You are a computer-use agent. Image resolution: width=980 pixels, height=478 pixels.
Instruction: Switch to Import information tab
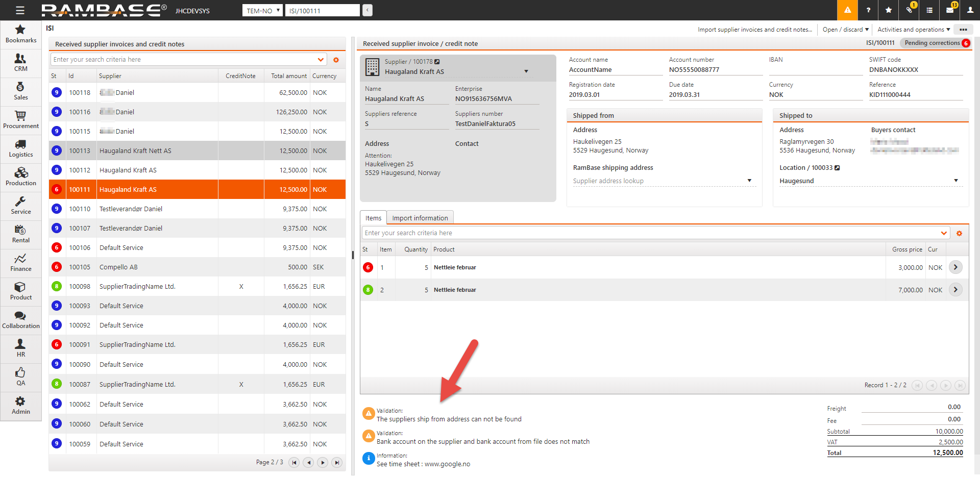(x=420, y=218)
